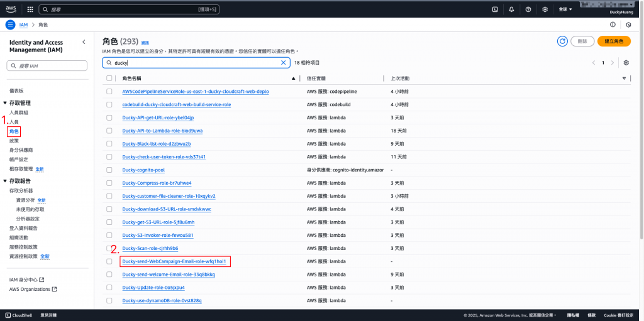Open settings gear in top bar
Image resolution: width=644 pixels, height=321 pixels.
pyautogui.click(x=545, y=9)
